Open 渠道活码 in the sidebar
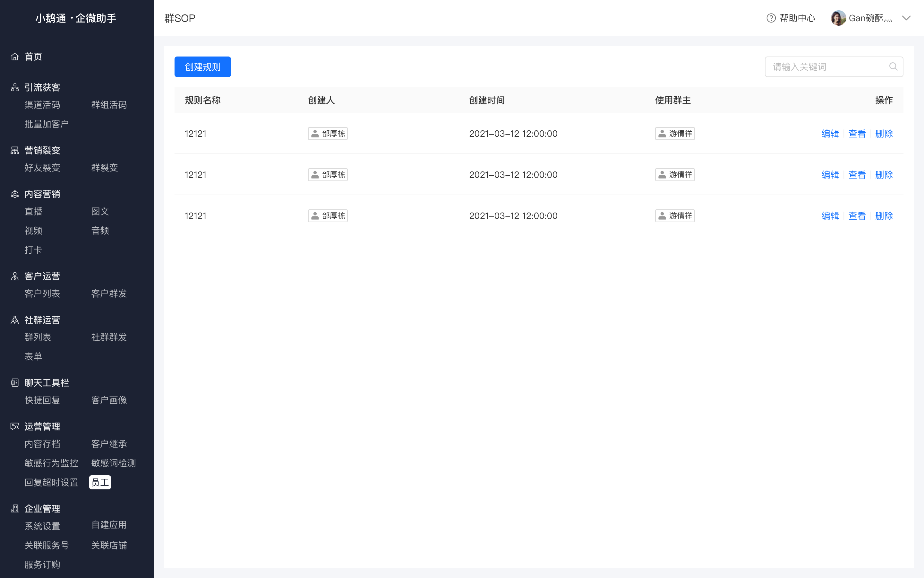Viewport: 924px width, 578px height. 42,105
